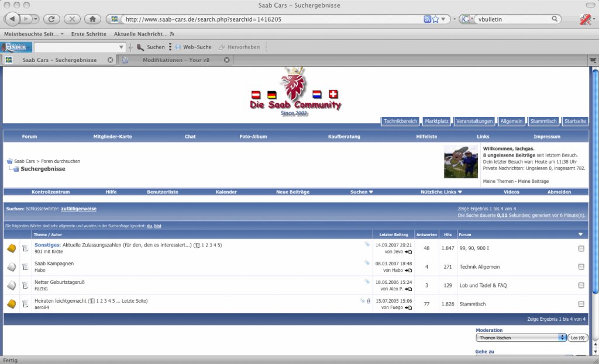This screenshot has height=364, width=599.
Task: Go to last post by Jevo arrow icon
Action: 408,252
